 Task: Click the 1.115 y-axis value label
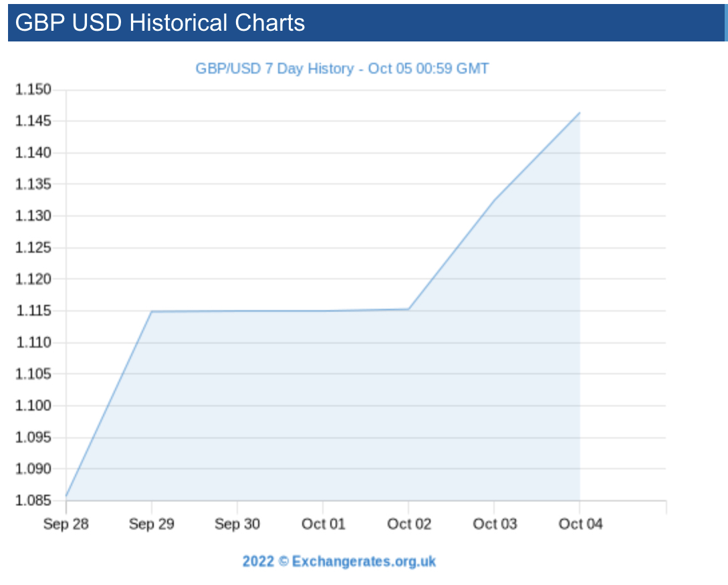pyautogui.click(x=33, y=311)
